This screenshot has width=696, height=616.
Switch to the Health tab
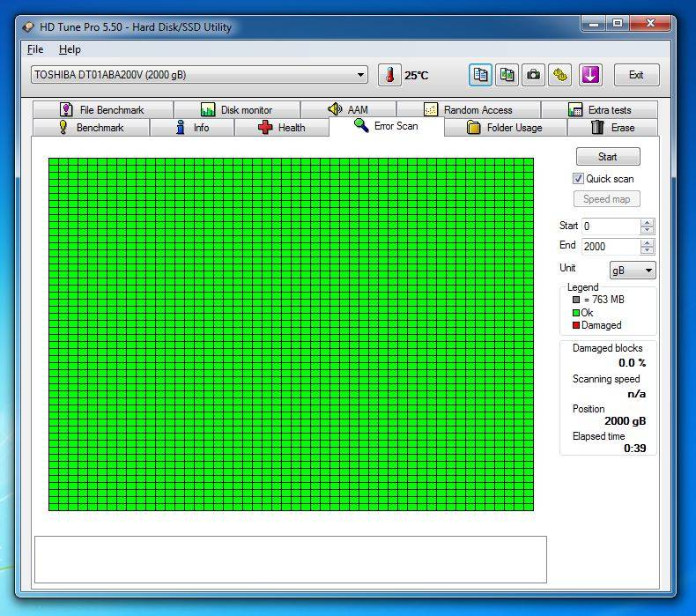tap(282, 128)
